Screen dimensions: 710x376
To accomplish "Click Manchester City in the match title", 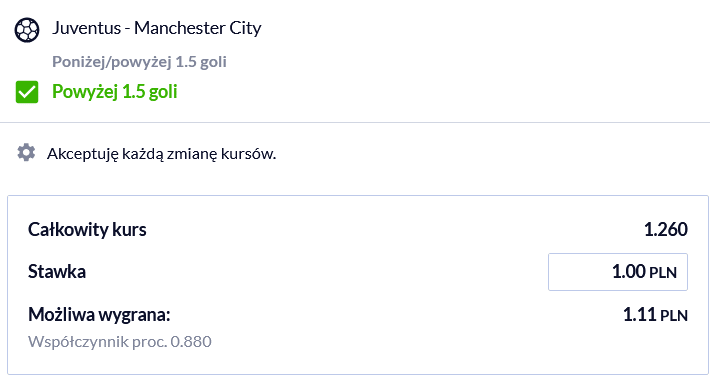I will [198, 28].
